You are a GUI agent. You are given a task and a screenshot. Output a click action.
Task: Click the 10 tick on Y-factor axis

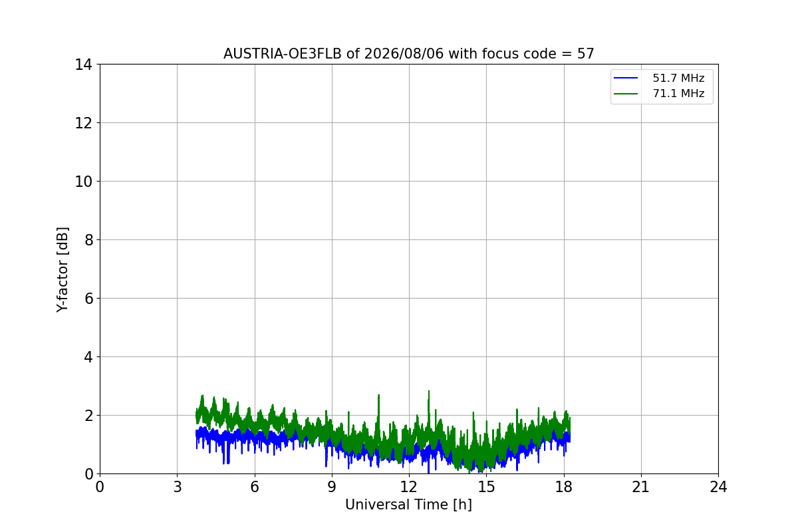pyautogui.click(x=84, y=182)
